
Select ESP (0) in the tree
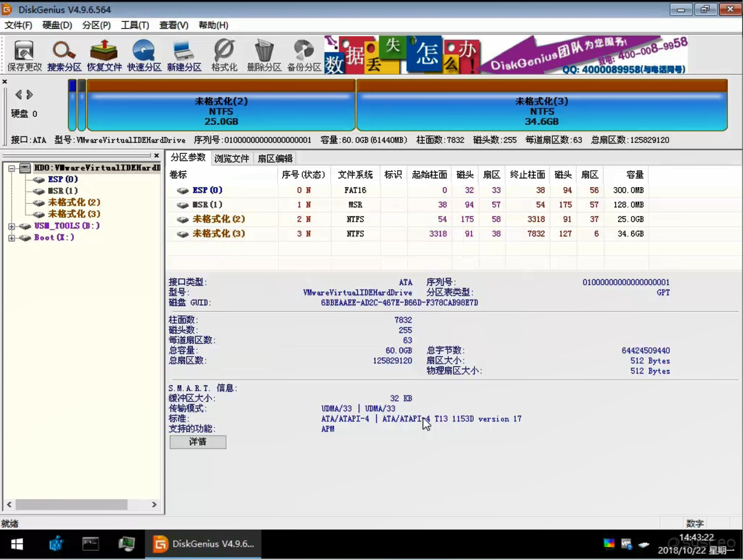(63, 179)
